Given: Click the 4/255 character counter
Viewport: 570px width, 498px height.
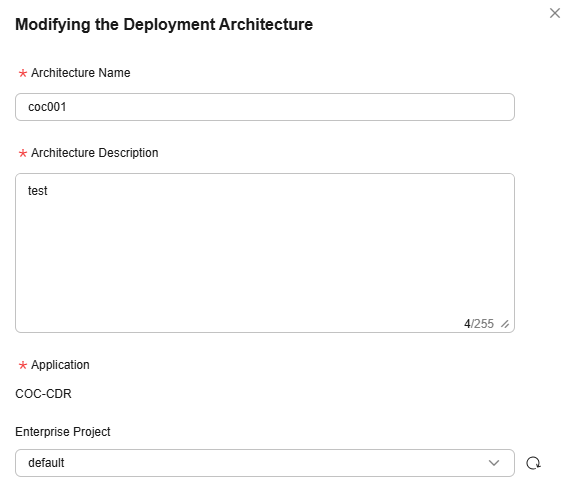Looking at the screenshot, I should click(x=479, y=324).
